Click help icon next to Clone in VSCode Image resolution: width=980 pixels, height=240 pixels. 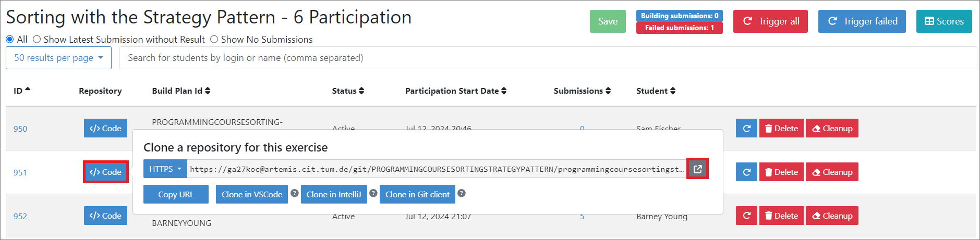295,194
